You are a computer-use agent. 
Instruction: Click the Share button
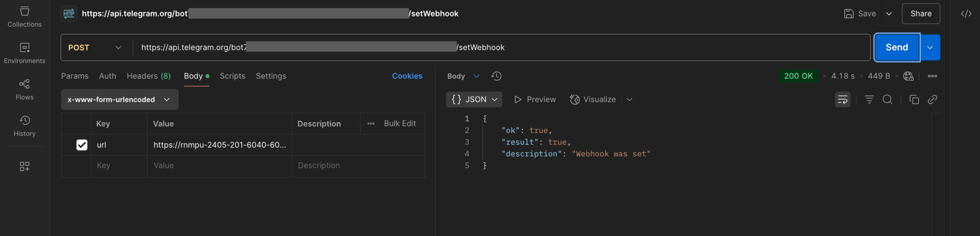(921, 14)
